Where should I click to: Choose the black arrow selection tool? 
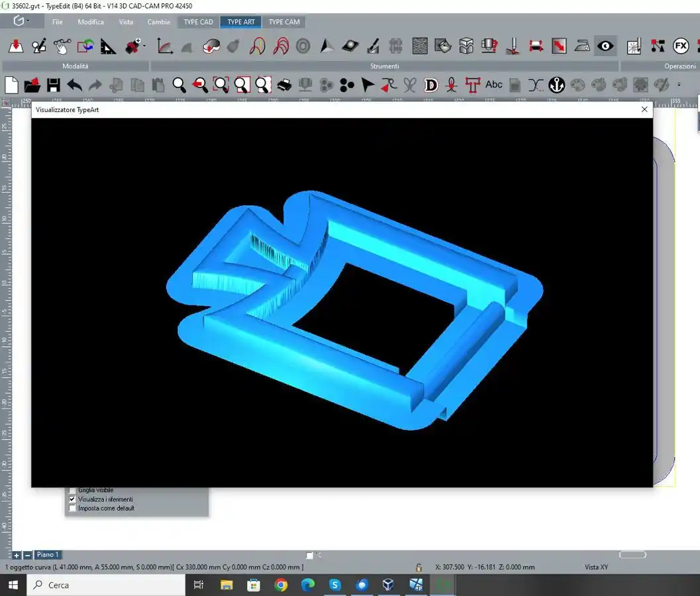click(x=368, y=85)
